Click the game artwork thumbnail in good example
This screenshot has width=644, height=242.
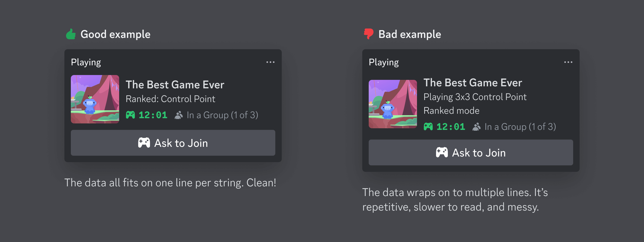point(95,99)
